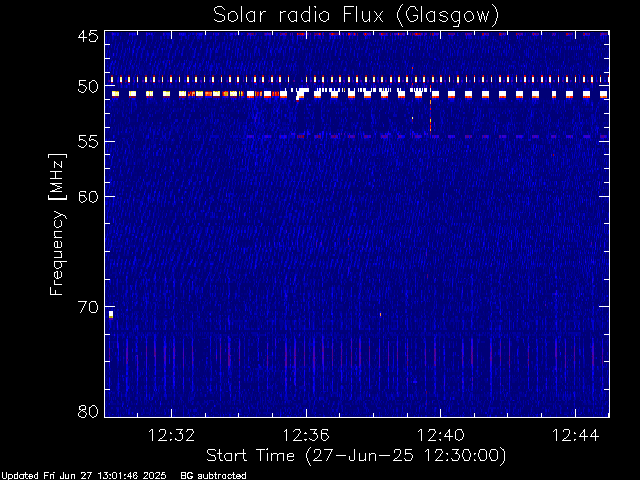This screenshot has width=640, height=480.
Task: Click the 12:40 time tick label
Action: (x=440, y=435)
